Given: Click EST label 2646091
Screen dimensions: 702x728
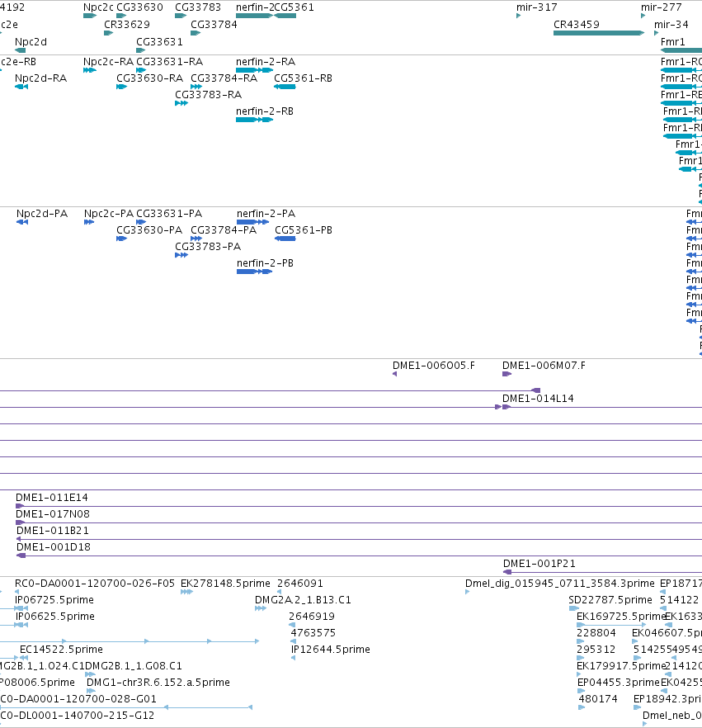Looking at the screenshot, I should pyautogui.click(x=300, y=583).
